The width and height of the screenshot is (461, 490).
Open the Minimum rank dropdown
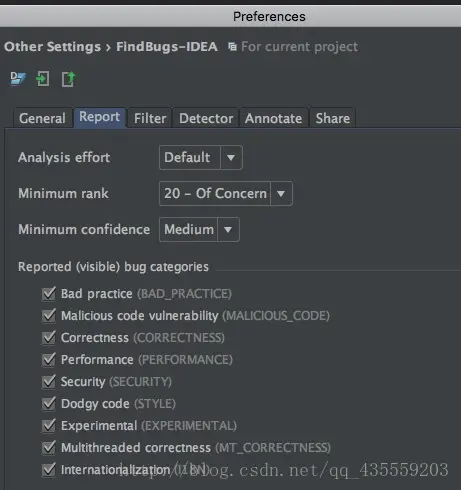tap(226, 193)
